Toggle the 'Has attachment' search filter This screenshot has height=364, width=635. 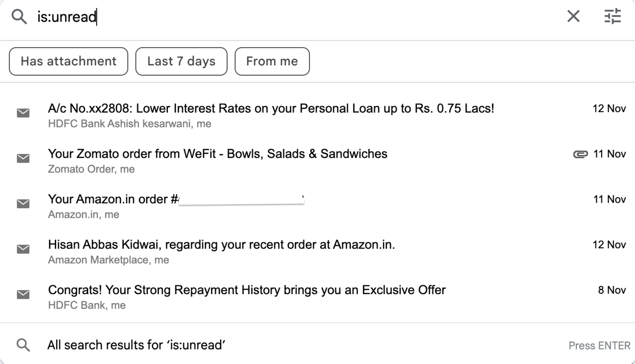tap(68, 61)
